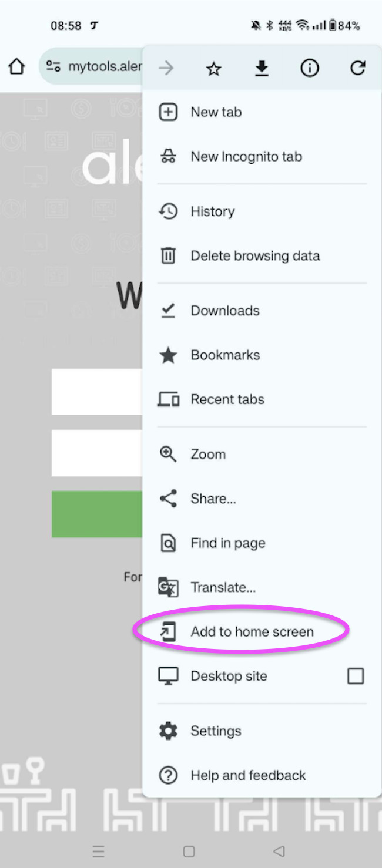Tap the Android back navigation button

(x=279, y=851)
